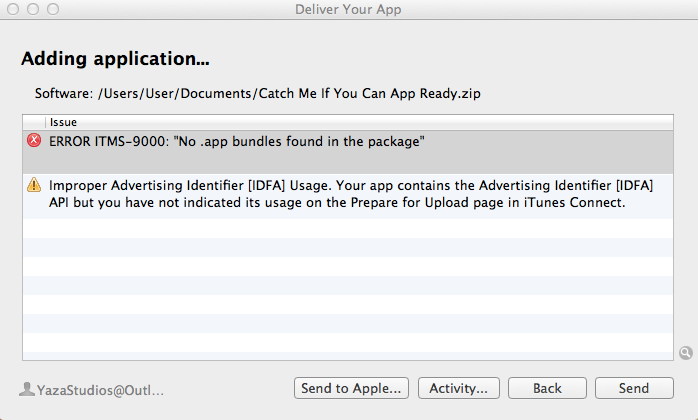
Task: Minimize the Deliver Your App window
Action: (33, 9)
